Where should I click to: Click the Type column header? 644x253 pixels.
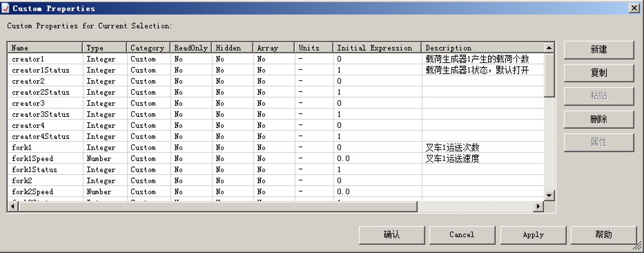105,48
